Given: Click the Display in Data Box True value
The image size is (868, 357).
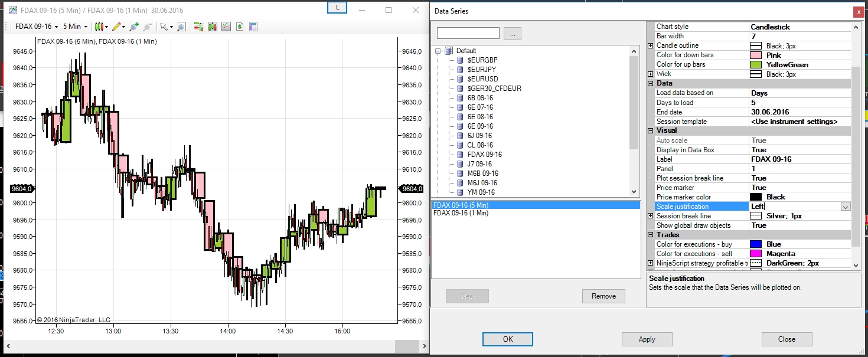Looking at the screenshot, I should (800, 150).
